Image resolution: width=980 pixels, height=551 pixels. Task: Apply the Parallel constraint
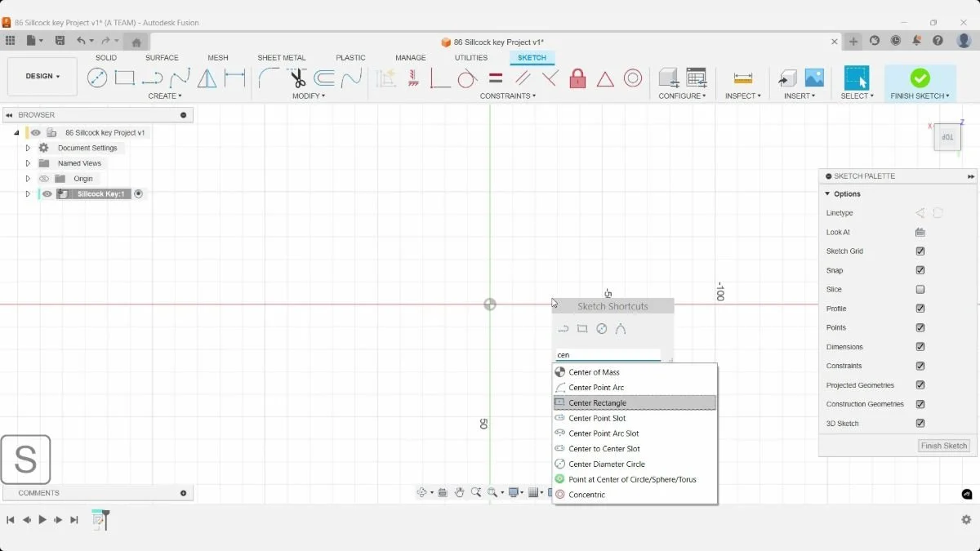(x=523, y=78)
